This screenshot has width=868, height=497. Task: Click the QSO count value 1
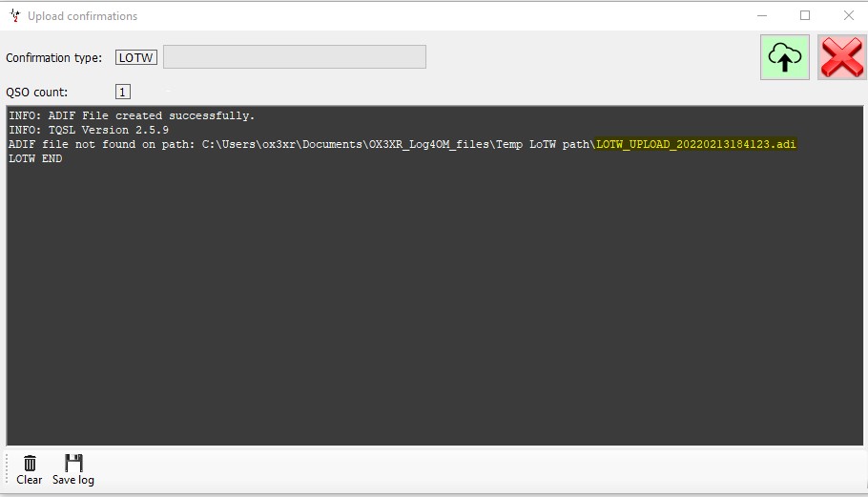click(123, 92)
